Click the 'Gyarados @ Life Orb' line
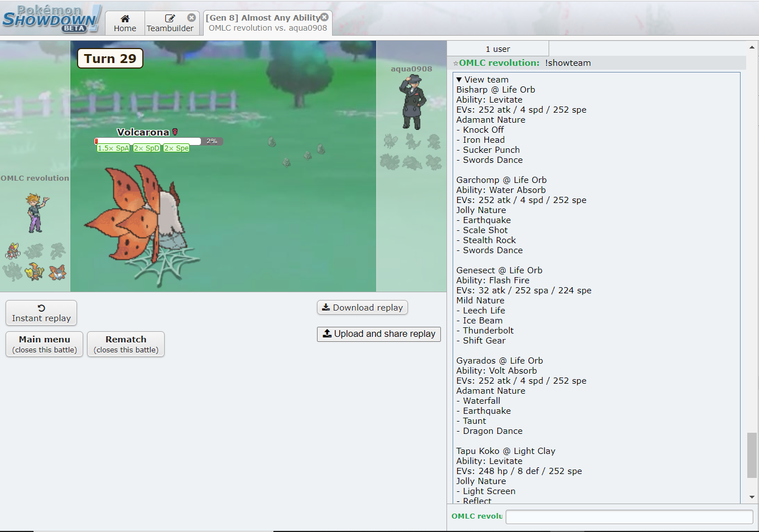759x532 pixels. tap(499, 361)
